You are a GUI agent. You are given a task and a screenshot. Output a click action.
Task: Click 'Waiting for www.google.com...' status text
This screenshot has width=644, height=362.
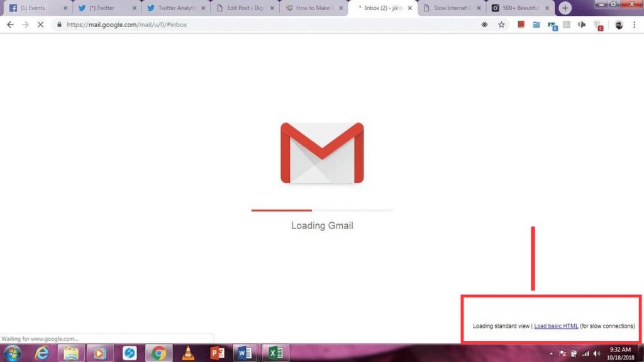coord(40,339)
